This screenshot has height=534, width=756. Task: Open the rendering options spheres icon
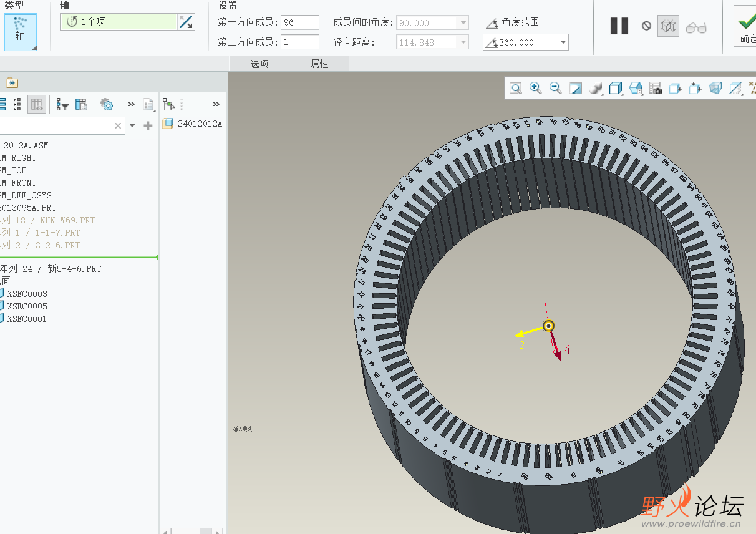[x=596, y=88]
